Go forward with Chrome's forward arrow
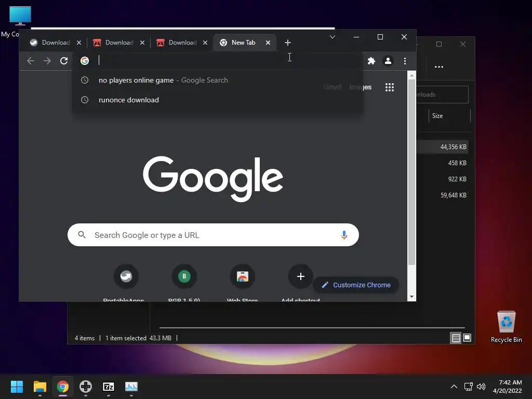Image resolution: width=532 pixels, height=399 pixels. coord(47,61)
